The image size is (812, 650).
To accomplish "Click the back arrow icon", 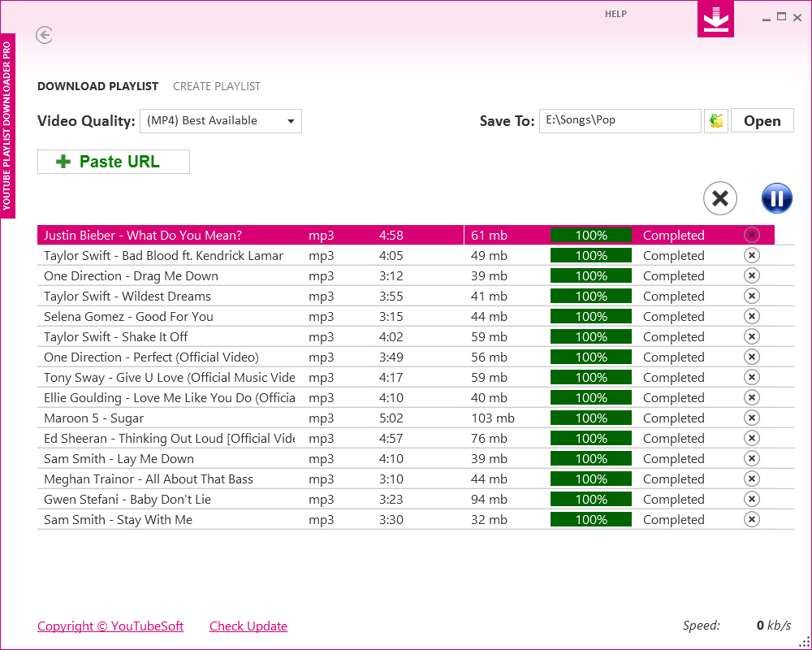I will pos(44,35).
